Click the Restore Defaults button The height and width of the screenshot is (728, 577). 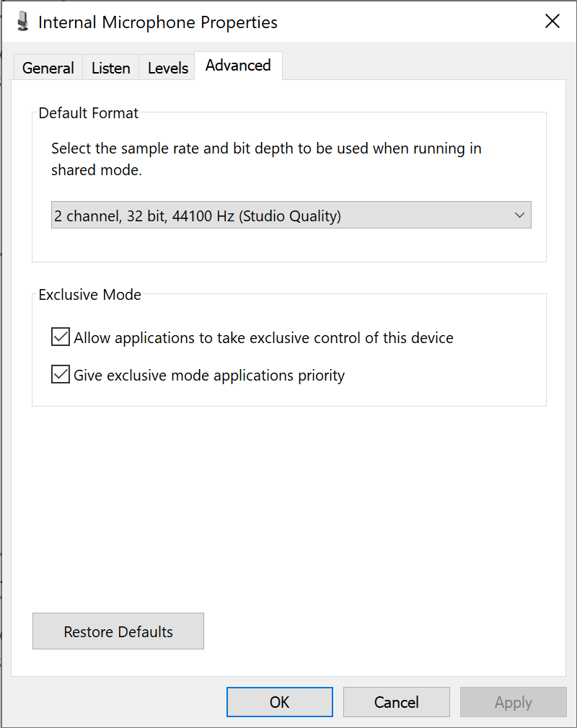click(x=118, y=631)
